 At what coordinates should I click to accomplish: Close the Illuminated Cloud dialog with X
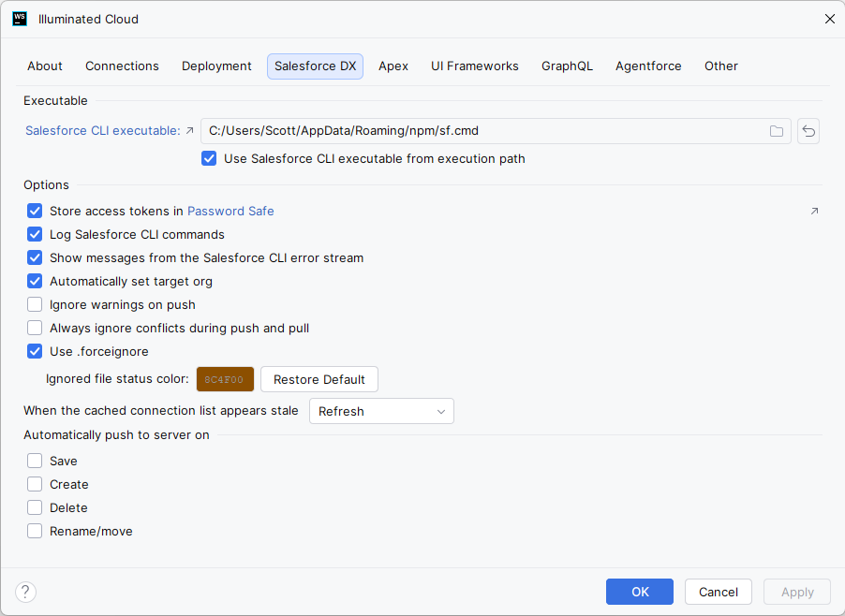(x=829, y=19)
